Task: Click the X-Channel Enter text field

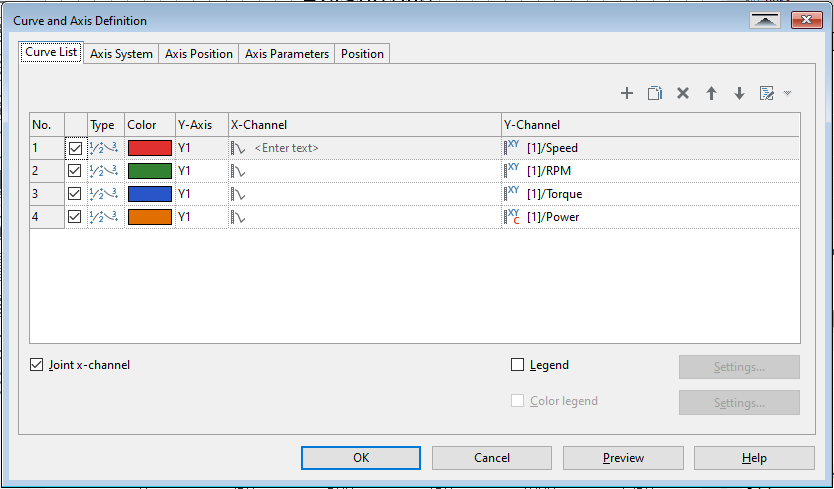Action: point(286,148)
